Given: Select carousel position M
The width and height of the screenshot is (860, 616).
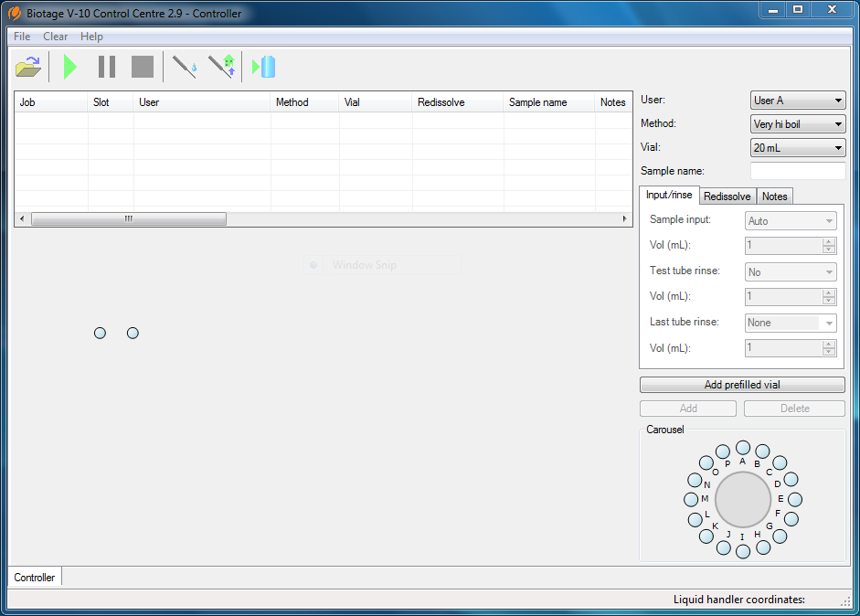Looking at the screenshot, I should tap(692, 499).
